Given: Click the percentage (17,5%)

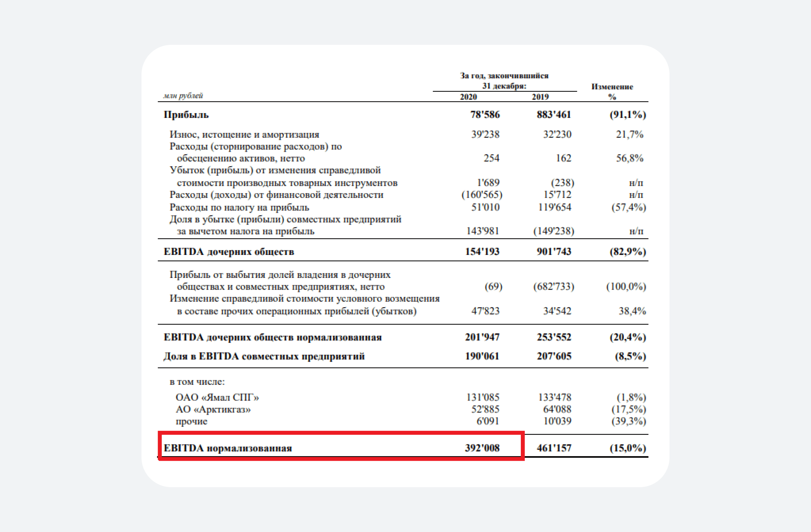Looking at the screenshot, I should [x=629, y=409].
